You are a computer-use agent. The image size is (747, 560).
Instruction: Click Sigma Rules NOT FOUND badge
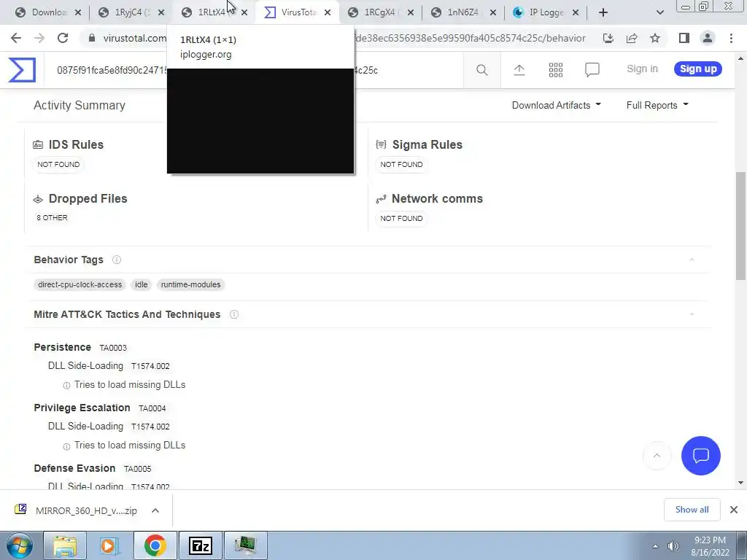coord(401,164)
